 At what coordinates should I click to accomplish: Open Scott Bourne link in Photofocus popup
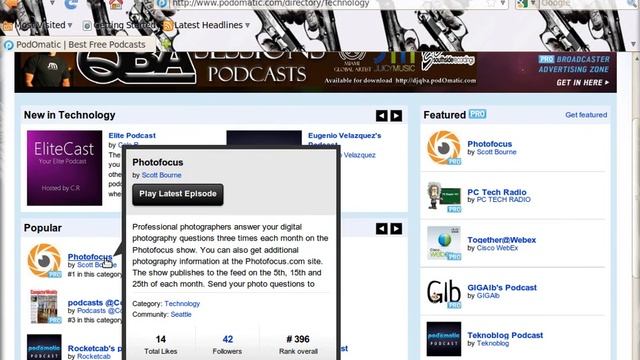tap(161, 175)
